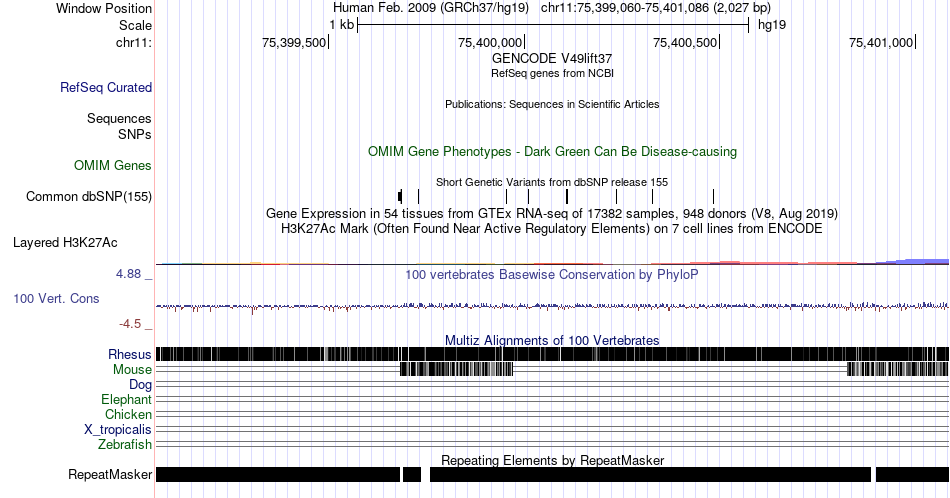The width and height of the screenshot is (950, 498).
Task: Click Publications: Sequences in Scientific Articles title
Action: pyautogui.click(x=552, y=104)
